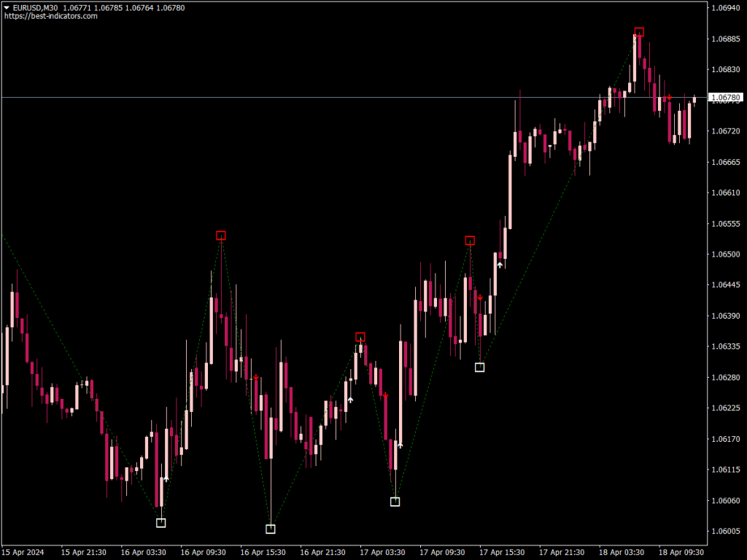Click the 1.06060 price axis label

726,500
